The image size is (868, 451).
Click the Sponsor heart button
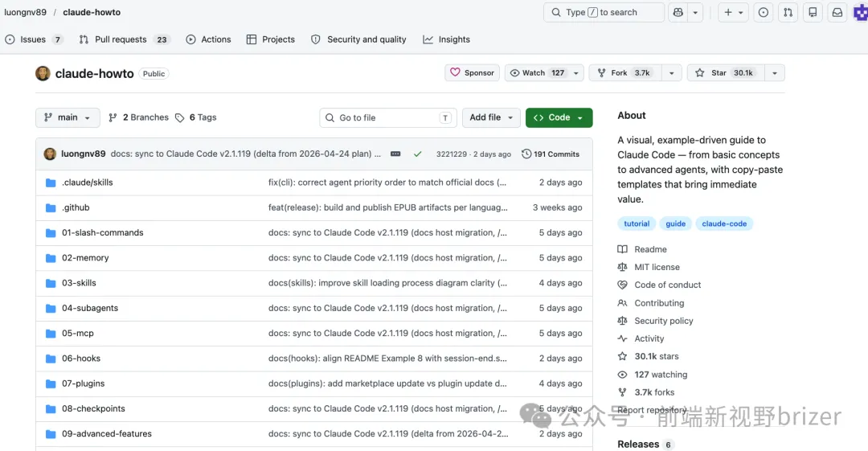pyautogui.click(x=473, y=72)
